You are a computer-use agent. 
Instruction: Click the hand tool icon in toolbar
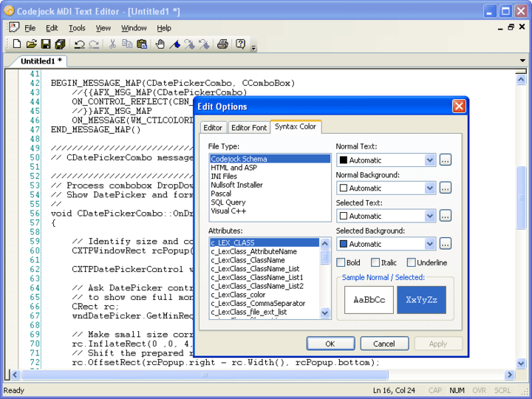coord(160,44)
